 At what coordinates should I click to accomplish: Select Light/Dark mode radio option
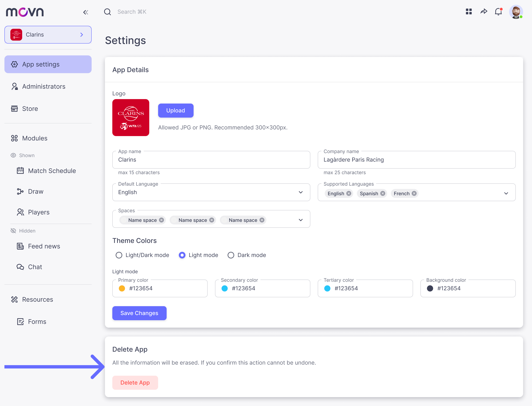[119, 255]
